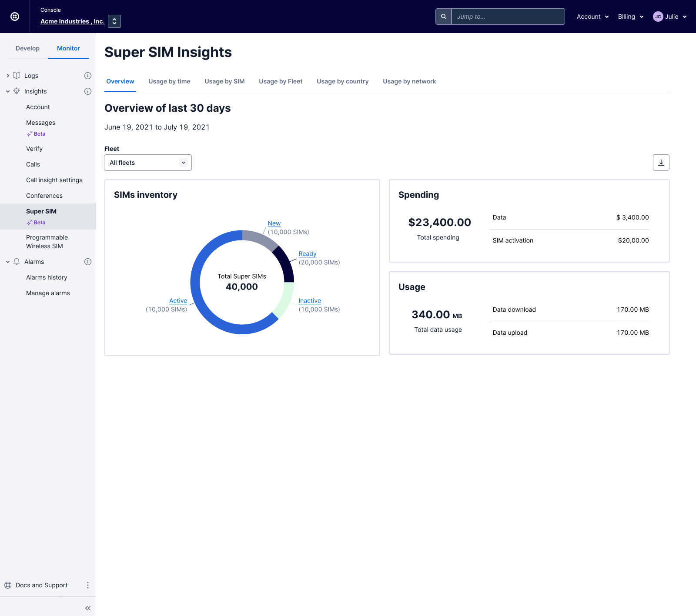The image size is (696, 616).
Task: Switch to the Develop tab
Action: 27,48
